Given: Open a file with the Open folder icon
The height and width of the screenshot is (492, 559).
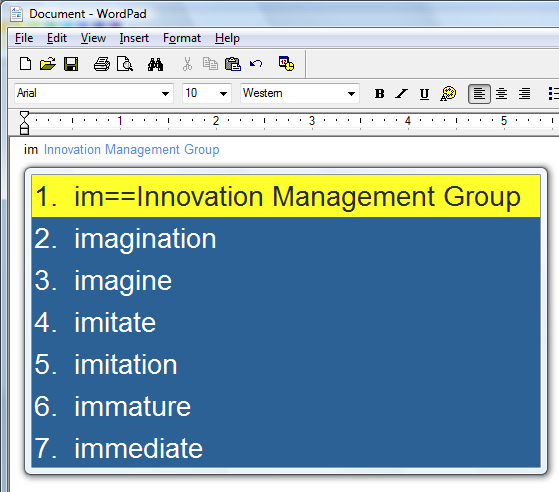Looking at the screenshot, I should [x=48, y=64].
